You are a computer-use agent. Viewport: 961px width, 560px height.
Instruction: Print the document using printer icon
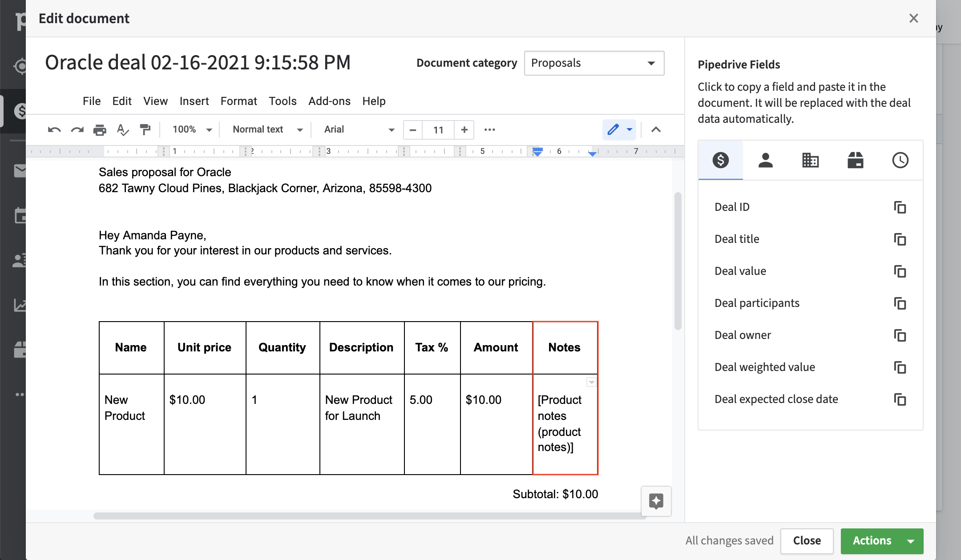[x=100, y=130]
